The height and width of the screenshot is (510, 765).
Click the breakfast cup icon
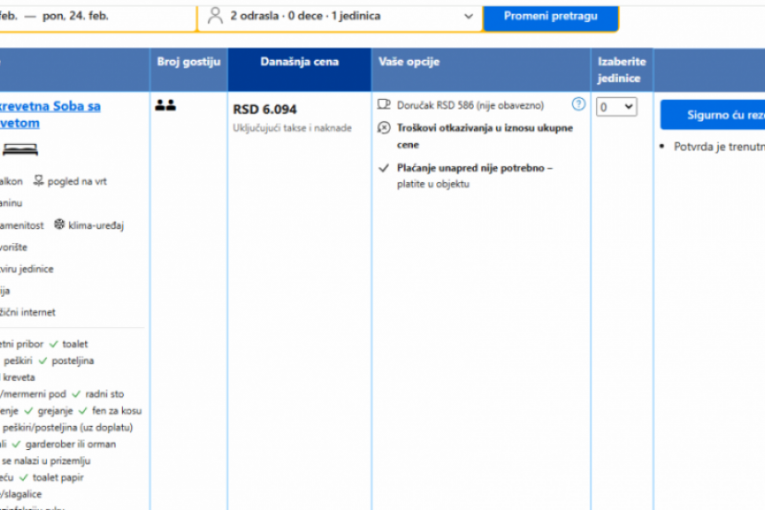point(384,104)
